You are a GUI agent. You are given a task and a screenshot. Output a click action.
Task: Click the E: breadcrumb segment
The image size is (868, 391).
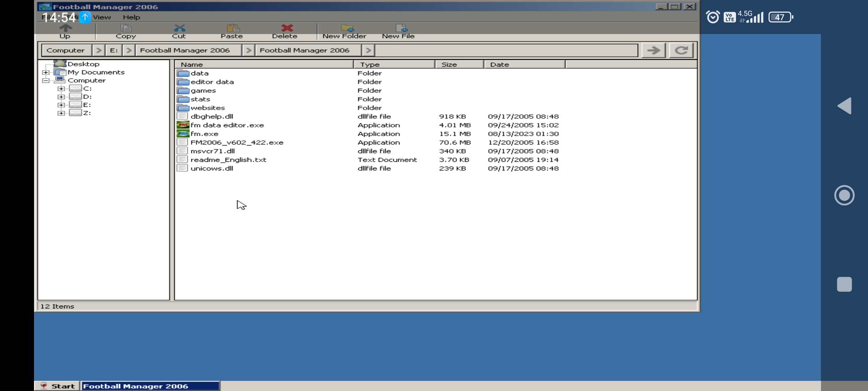pos(114,50)
